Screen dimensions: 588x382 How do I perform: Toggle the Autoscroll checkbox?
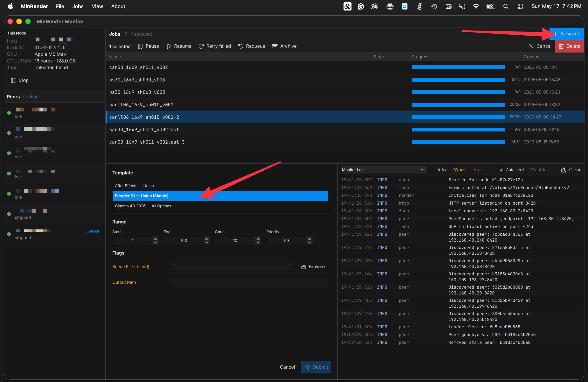click(501, 170)
